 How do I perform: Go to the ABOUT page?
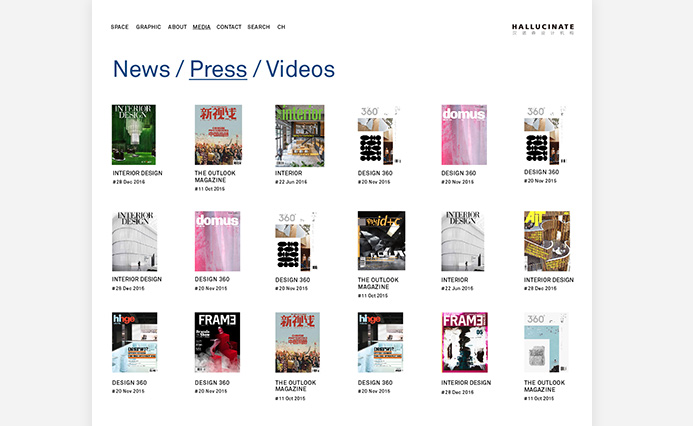click(177, 27)
